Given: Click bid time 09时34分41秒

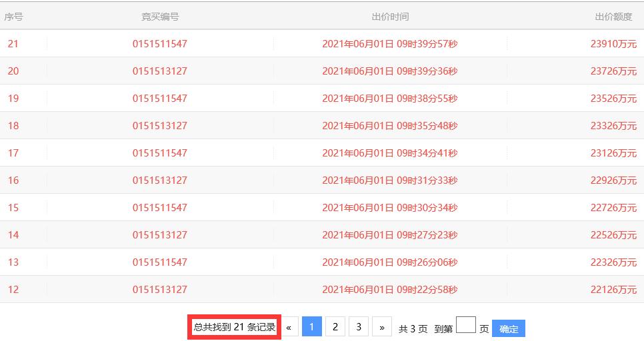Looking at the screenshot, I should (x=427, y=153).
